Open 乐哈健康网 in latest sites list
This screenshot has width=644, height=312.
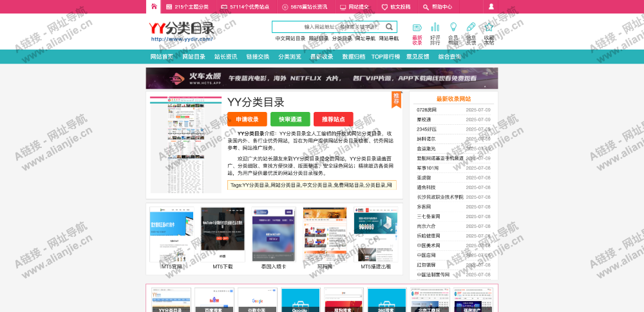coord(428,235)
